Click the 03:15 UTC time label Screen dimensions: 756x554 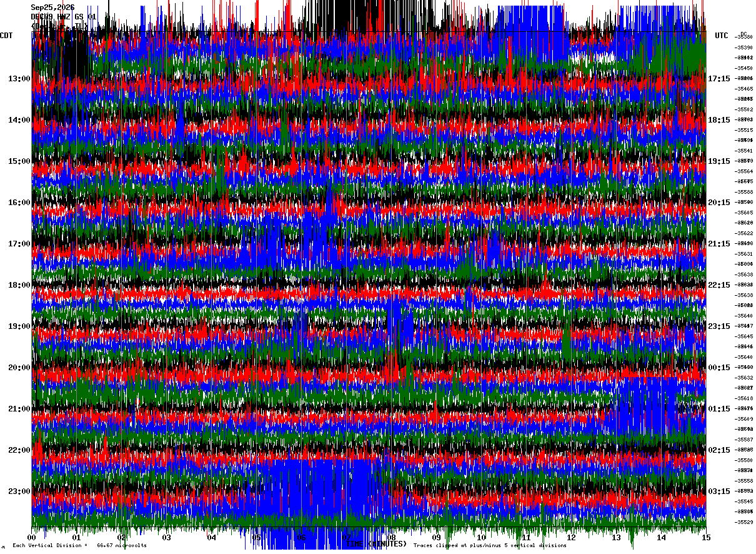pos(719,491)
